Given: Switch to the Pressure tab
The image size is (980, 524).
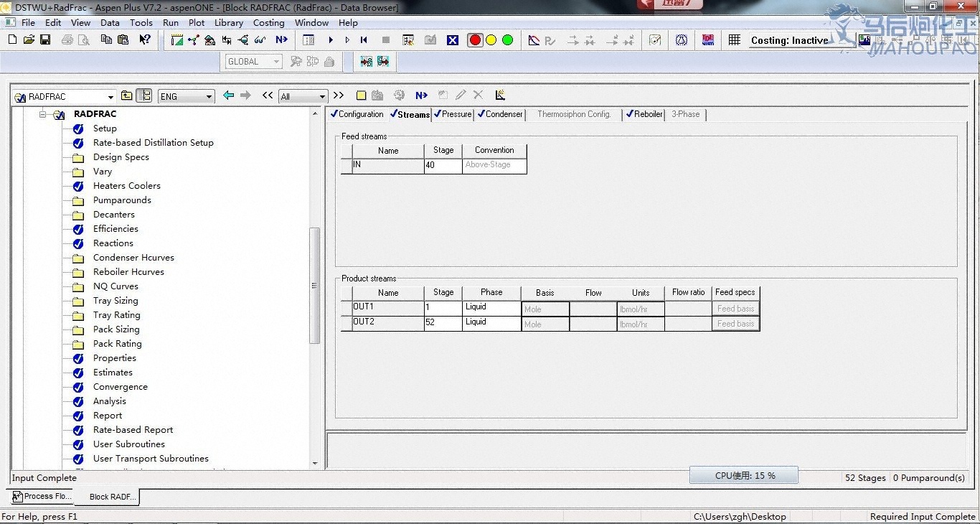Looking at the screenshot, I should (453, 114).
